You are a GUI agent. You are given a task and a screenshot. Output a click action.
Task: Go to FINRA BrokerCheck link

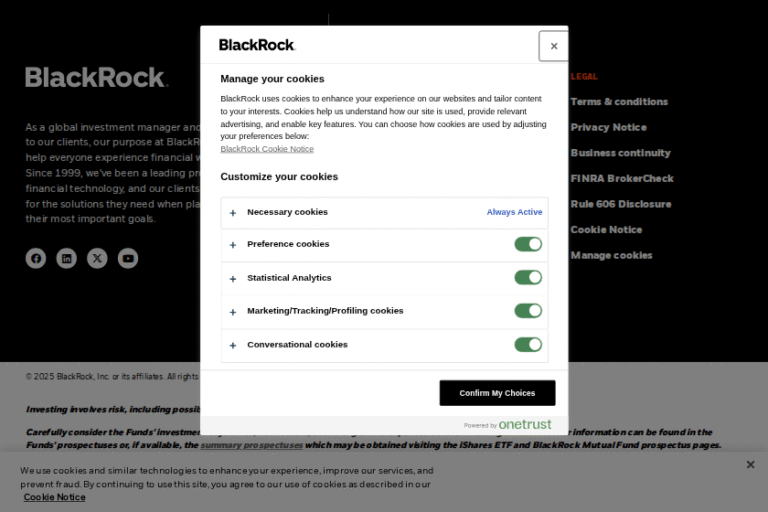[621, 178]
